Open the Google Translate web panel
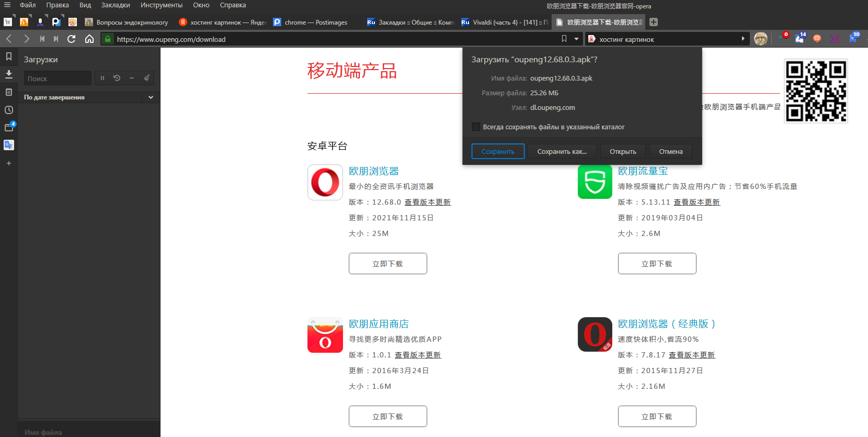 [9, 145]
